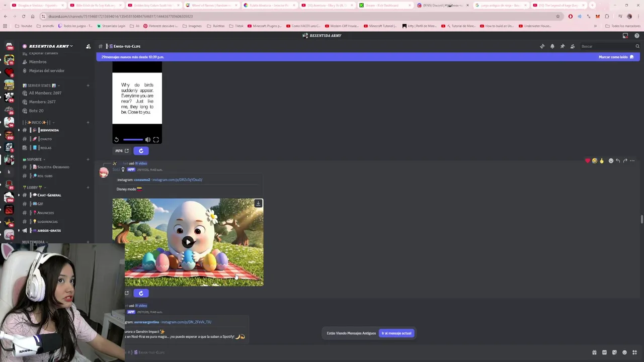Screen dimensions: 644x362
Task: Mute the birds lyric video volume icon
Action: click(x=147, y=140)
